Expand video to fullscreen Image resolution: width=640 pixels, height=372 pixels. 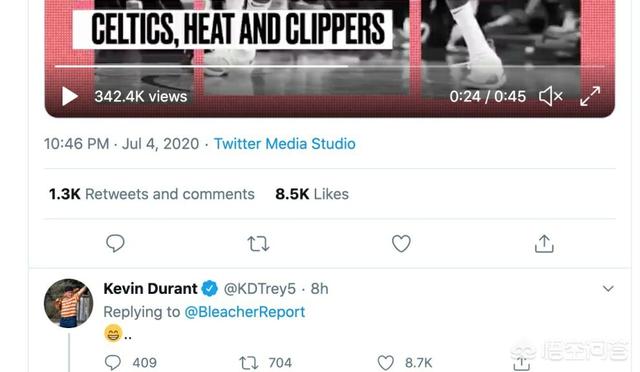tap(590, 96)
